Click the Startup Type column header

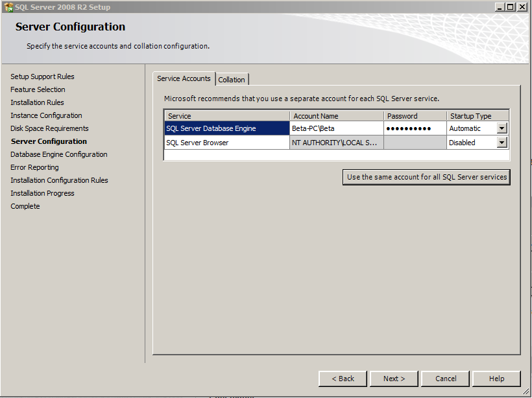pyautogui.click(x=478, y=116)
